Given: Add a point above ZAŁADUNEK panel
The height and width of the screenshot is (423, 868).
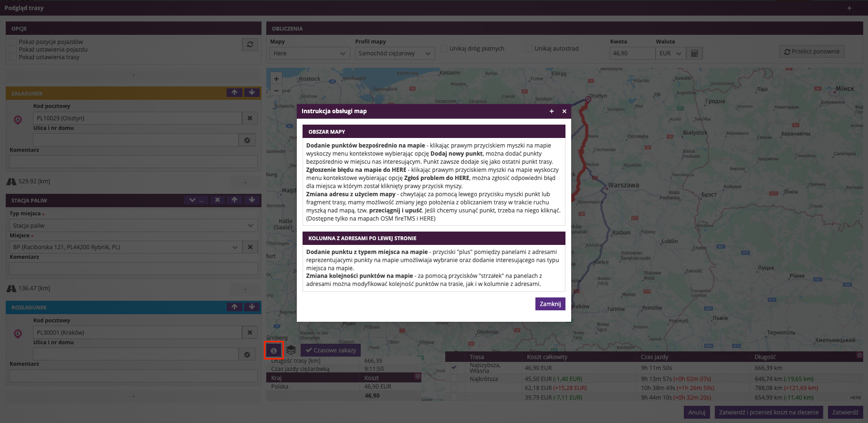Looking at the screenshot, I should tap(134, 75).
